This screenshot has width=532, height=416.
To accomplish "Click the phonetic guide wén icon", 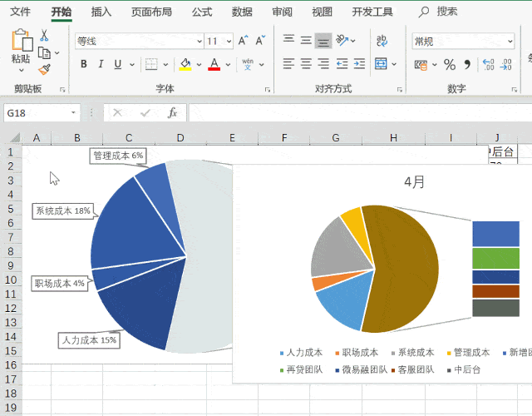I will pos(248,64).
